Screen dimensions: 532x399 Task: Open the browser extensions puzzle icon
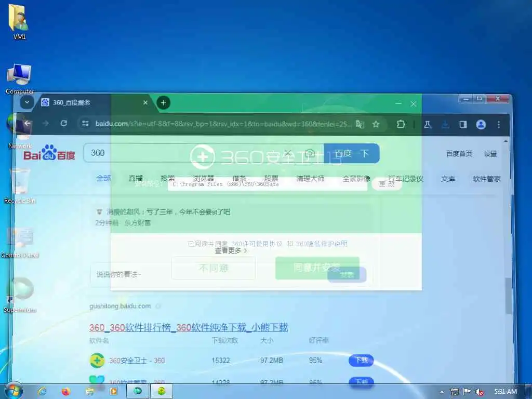point(401,124)
